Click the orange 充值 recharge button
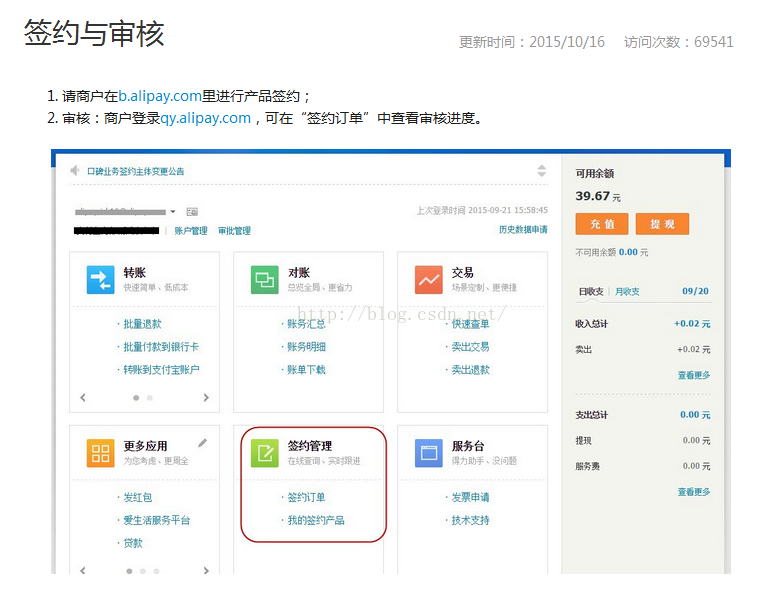This screenshot has height=606, width=784. tap(602, 224)
